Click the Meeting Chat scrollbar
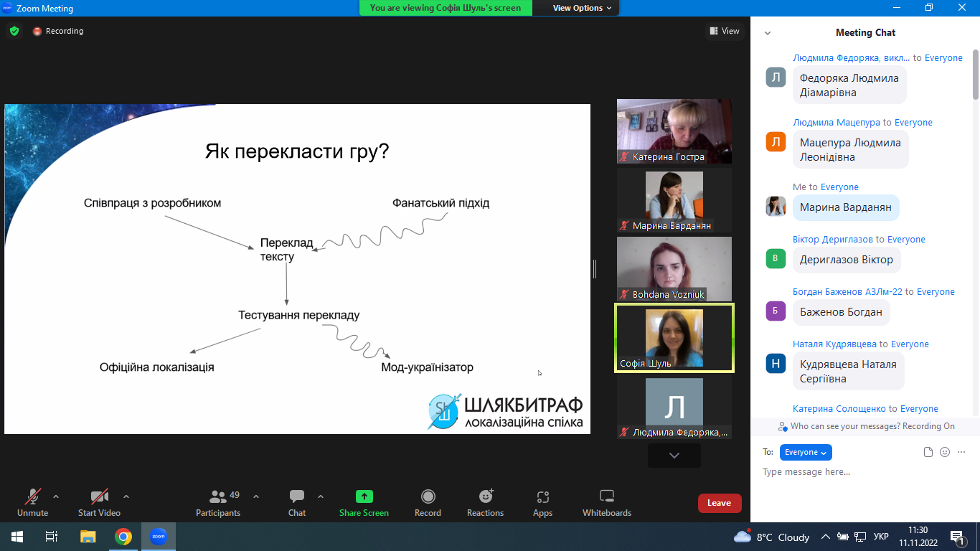The width and height of the screenshot is (980, 551). click(x=975, y=75)
